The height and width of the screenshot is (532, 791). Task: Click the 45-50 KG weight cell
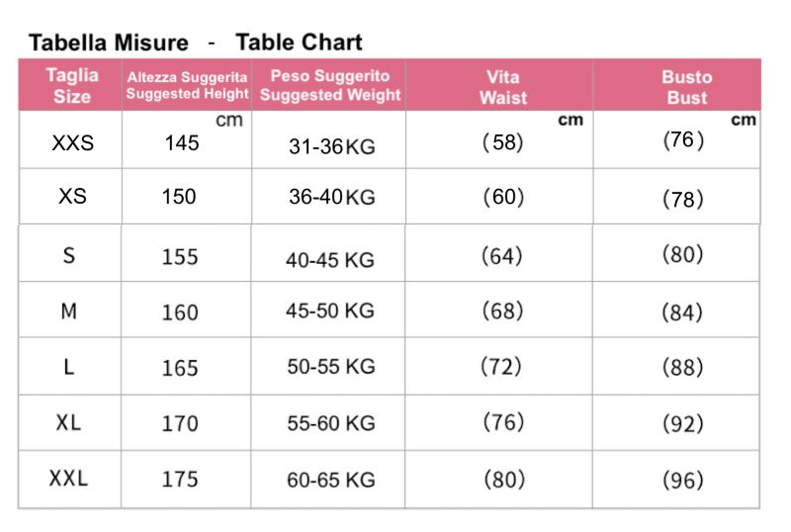(330, 310)
